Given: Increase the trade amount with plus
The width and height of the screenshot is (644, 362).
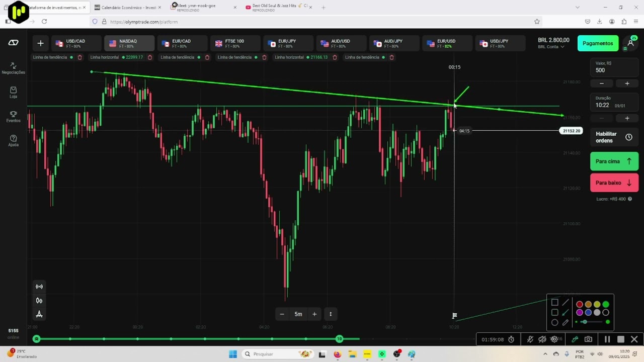Looking at the screenshot, I should (627, 83).
